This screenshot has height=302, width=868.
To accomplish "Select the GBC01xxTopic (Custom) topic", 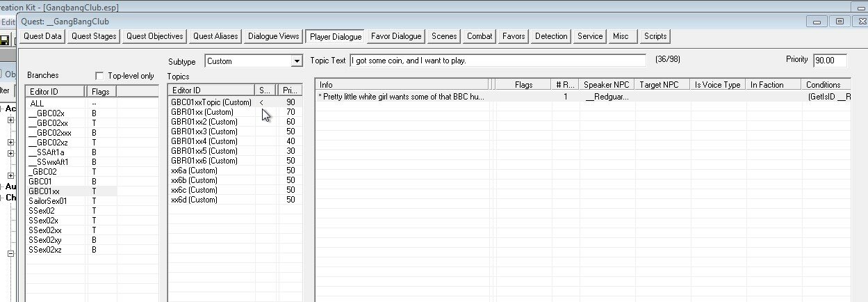I will coord(235,102).
